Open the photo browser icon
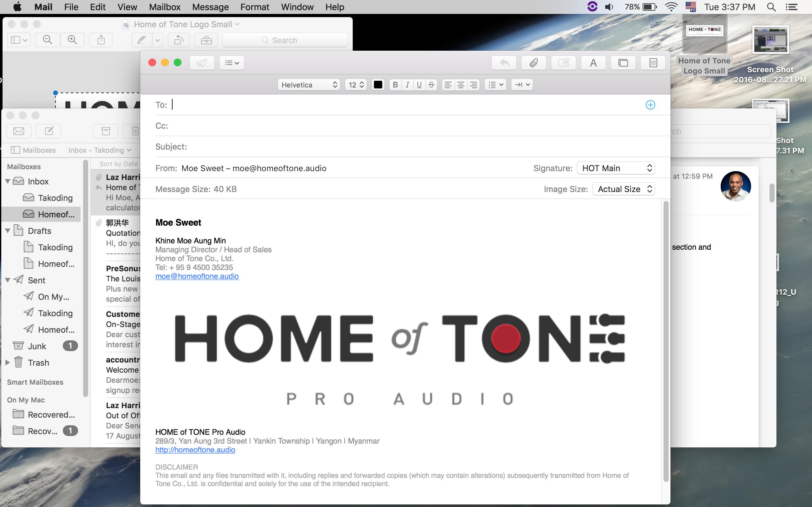 [x=623, y=63]
